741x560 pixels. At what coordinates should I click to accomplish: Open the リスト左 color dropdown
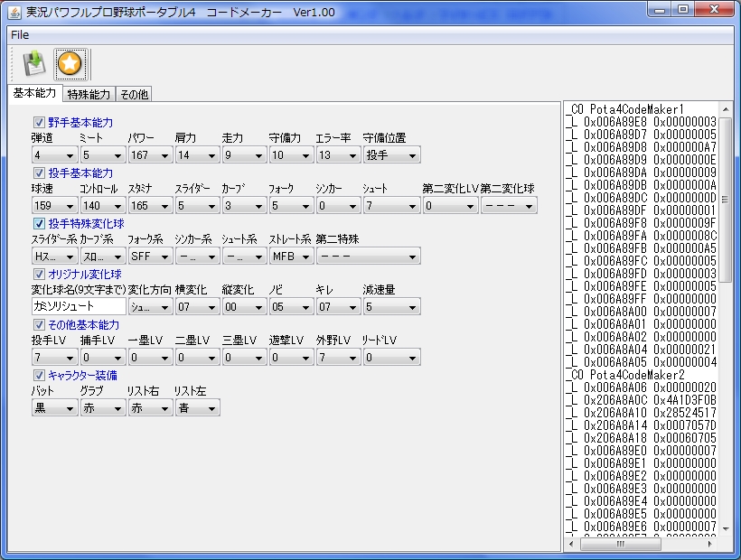[x=197, y=407]
